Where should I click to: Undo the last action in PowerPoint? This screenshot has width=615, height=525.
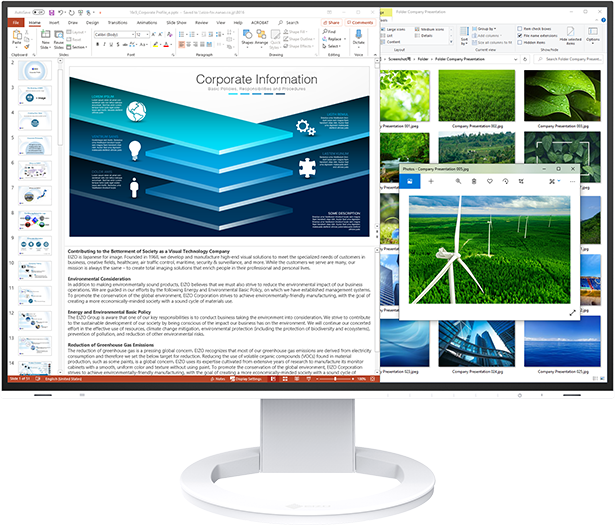tap(61, 13)
